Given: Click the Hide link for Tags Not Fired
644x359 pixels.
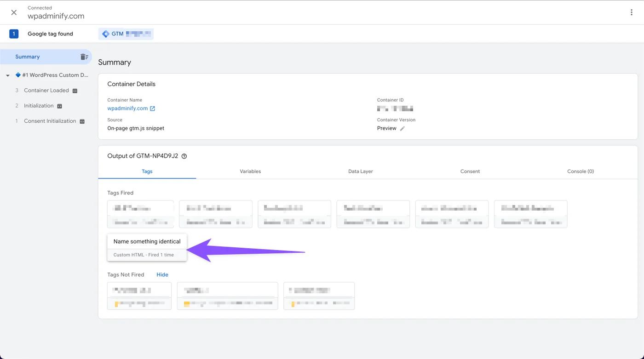Looking at the screenshot, I should (x=162, y=275).
